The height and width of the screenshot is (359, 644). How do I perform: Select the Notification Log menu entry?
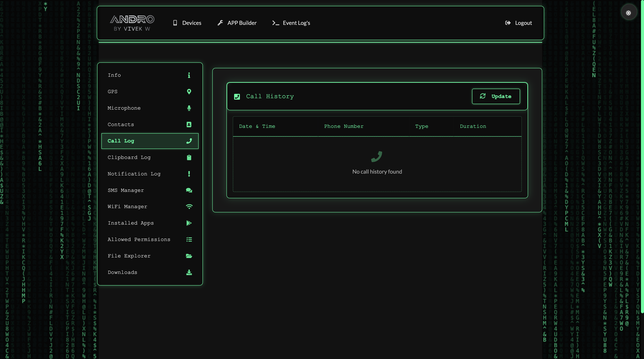pos(134,174)
